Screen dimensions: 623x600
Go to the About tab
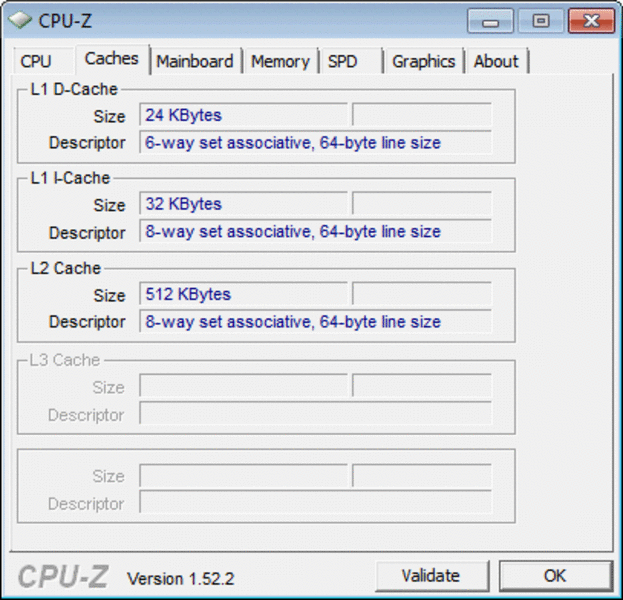click(x=497, y=62)
